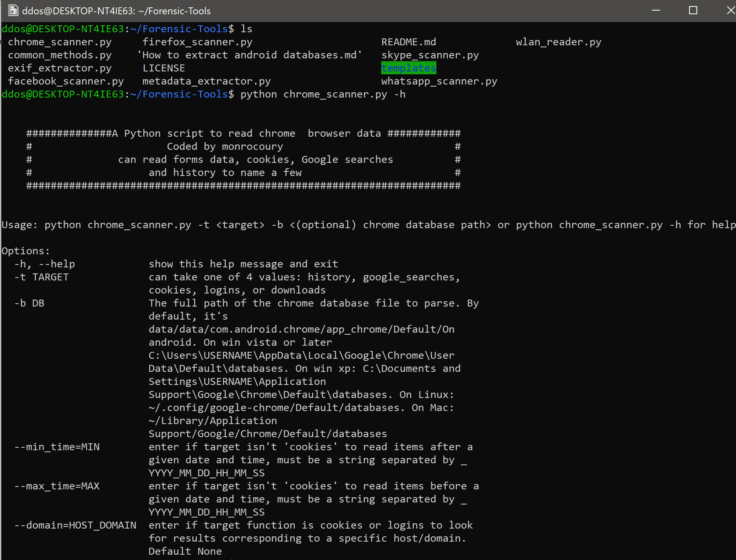736x560 pixels.
Task: Click the '--domain=HOST_DOMAIN' option
Action: [x=75, y=525]
